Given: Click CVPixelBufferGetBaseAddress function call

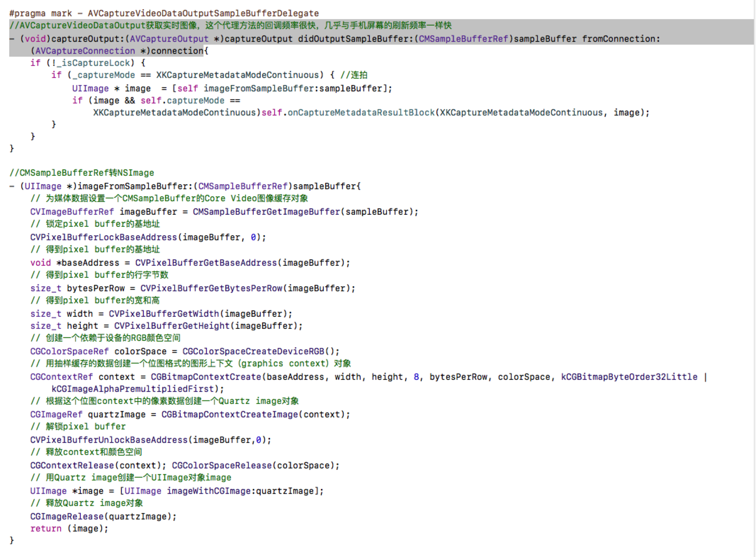Looking at the screenshot, I should click(x=206, y=263).
